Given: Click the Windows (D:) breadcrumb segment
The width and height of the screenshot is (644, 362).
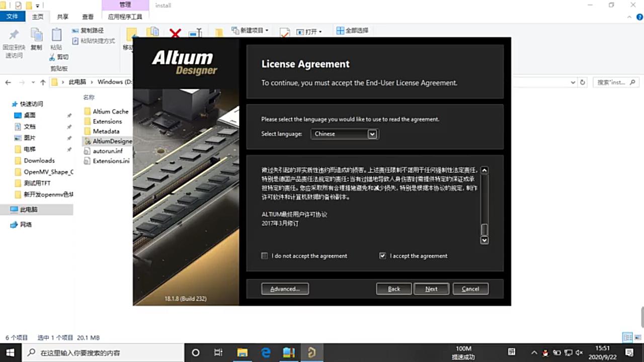Looking at the screenshot, I should tap(115, 82).
